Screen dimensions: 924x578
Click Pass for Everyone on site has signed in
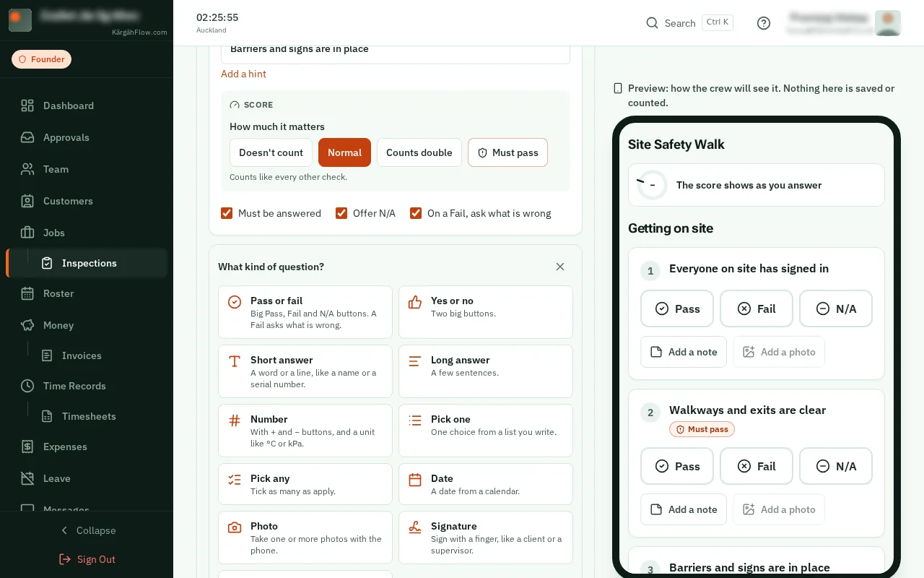(677, 309)
